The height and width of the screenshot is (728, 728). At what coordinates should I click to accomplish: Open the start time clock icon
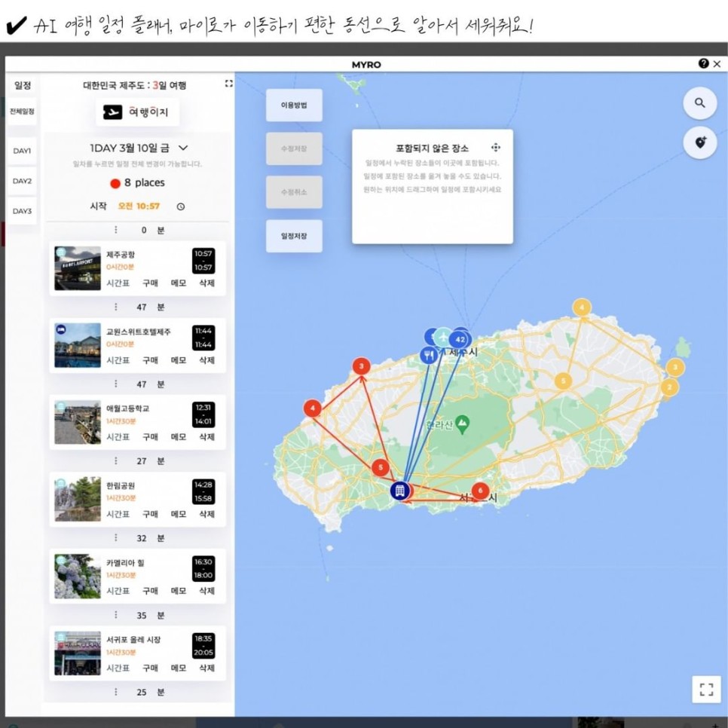click(181, 206)
